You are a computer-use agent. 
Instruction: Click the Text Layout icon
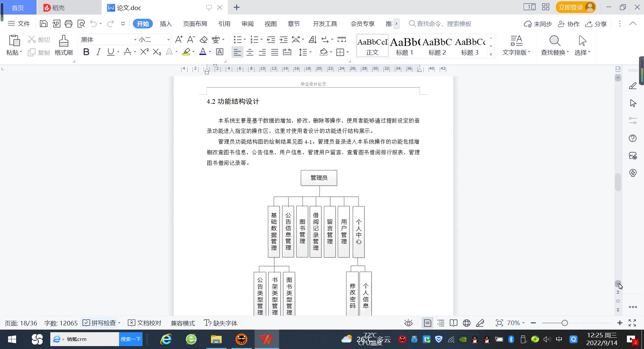(x=517, y=41)
